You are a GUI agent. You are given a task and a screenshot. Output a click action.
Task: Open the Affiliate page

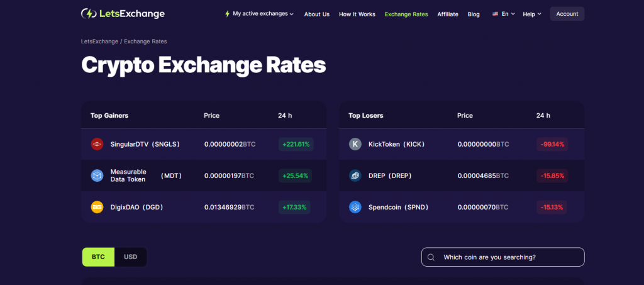pos(448,14)
